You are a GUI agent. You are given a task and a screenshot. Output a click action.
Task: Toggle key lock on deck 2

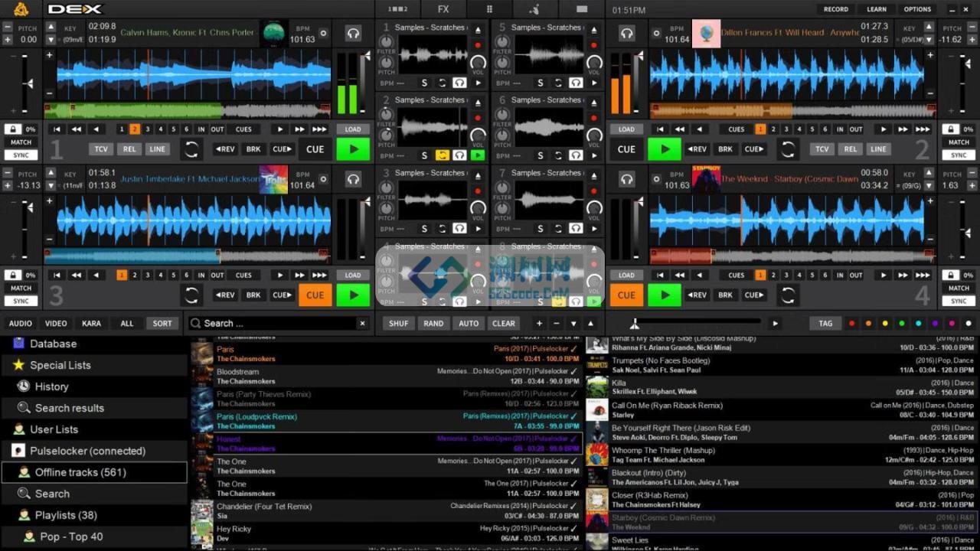(951, 129)
